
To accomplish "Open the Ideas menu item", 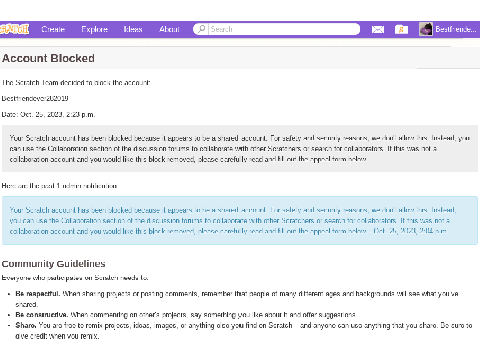I will coord(133,29).
